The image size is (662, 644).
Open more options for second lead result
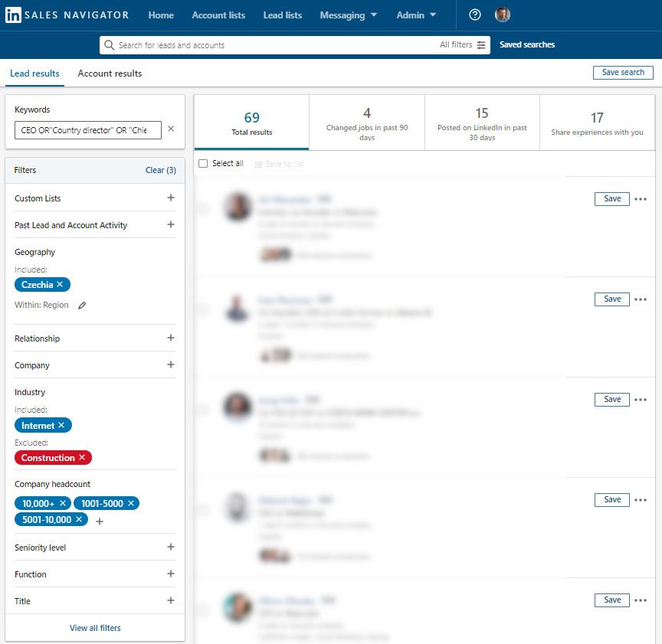641,299
